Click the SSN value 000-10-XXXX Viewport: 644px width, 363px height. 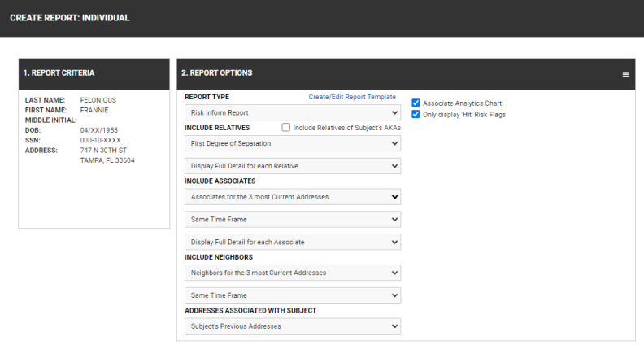click(x=102, y=140)
